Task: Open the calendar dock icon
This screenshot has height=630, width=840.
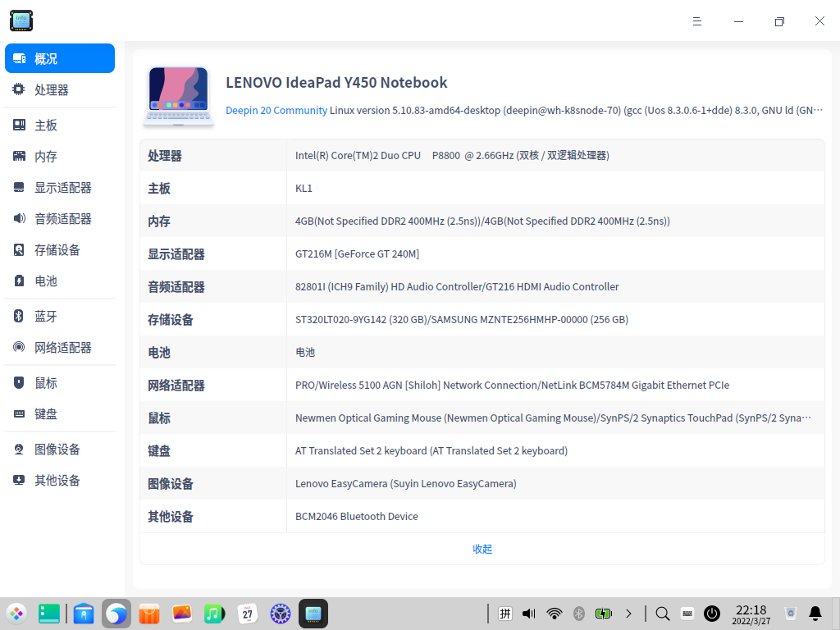Action: (248, 614)
